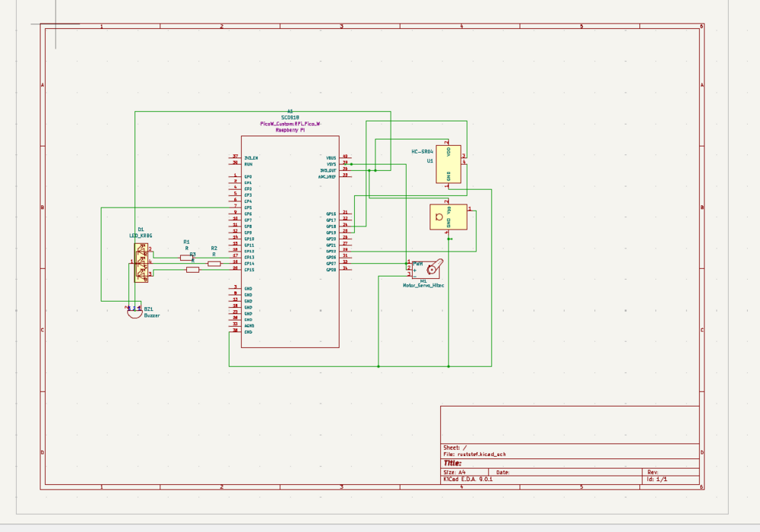Image resolution: width=760 pixels, height=532 pixels.
Task: Select resistor R2 body
Action: (214, 264)
